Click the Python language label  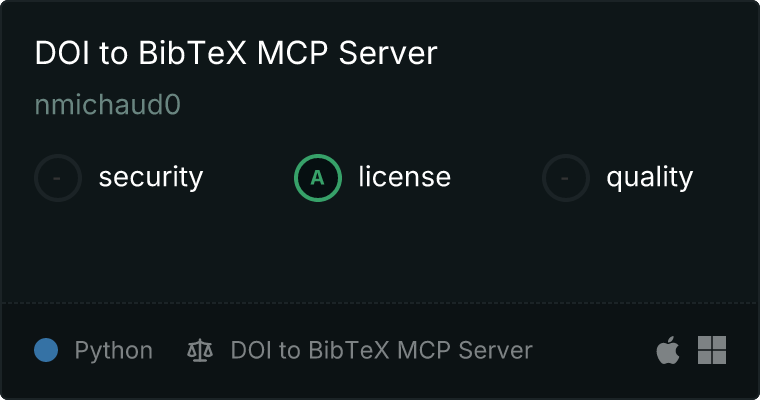click(x=113, y=351)
